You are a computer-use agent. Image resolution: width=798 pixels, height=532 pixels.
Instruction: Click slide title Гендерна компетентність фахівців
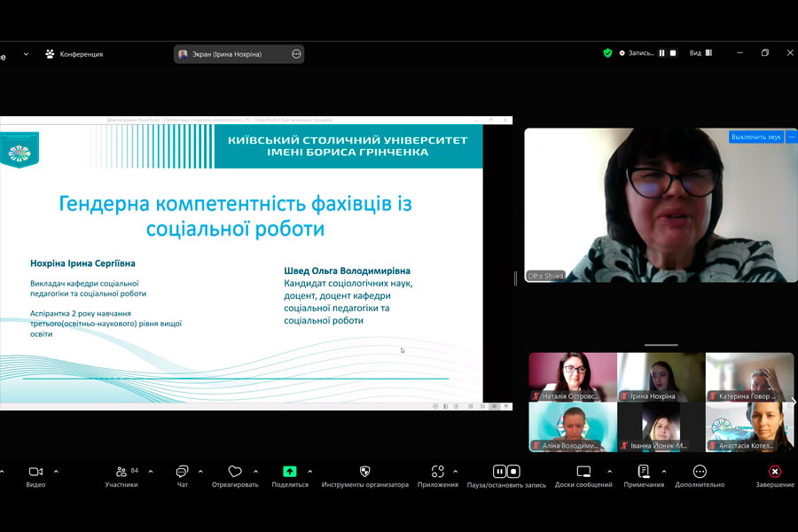coord(235,216)
